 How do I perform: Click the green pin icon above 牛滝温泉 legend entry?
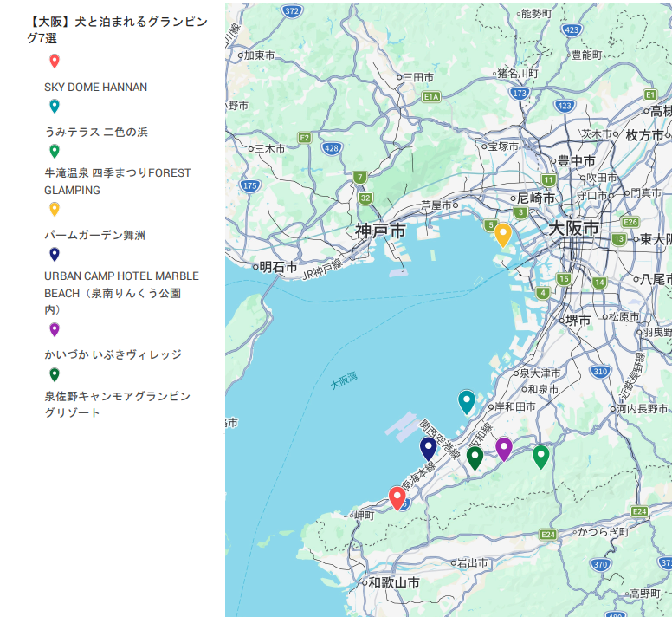tap(55, 151)
